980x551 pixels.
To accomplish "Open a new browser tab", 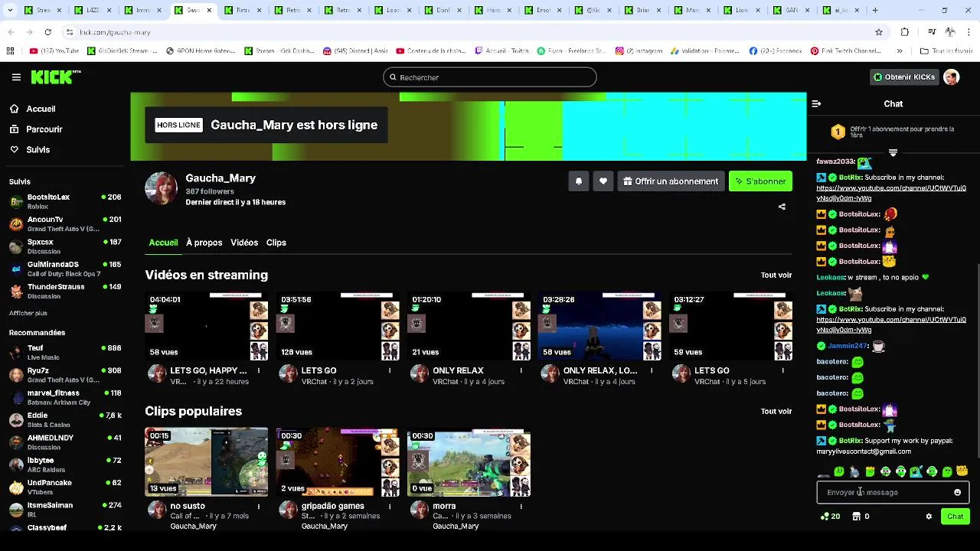I will [875, 10].
